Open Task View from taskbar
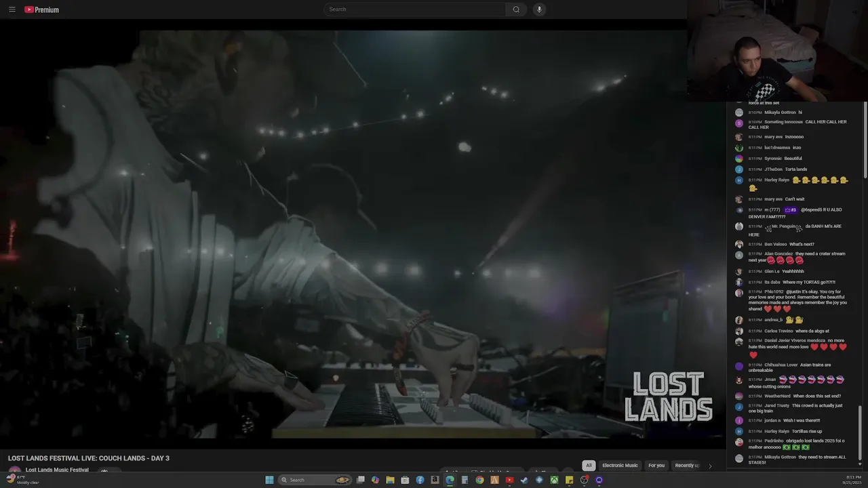 [360, 480]
